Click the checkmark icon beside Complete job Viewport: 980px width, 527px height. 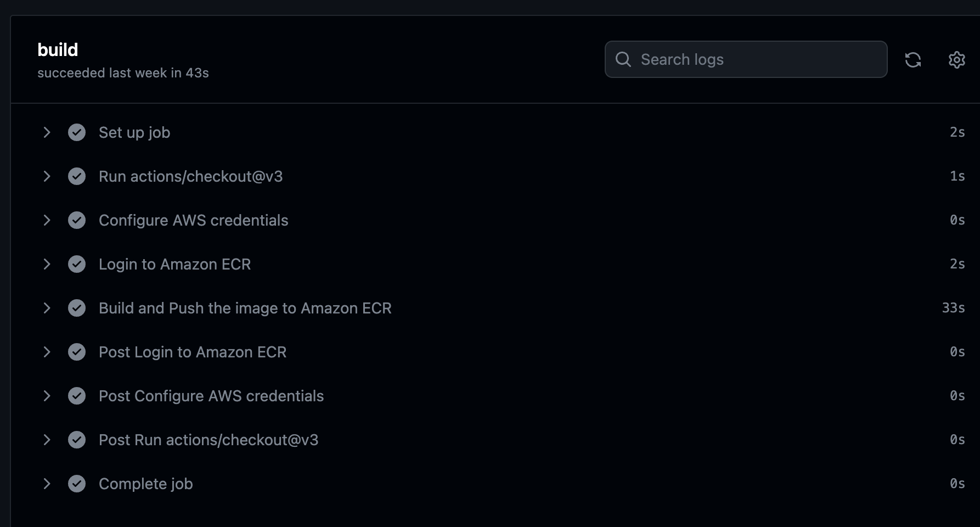(x=77, y=484)
